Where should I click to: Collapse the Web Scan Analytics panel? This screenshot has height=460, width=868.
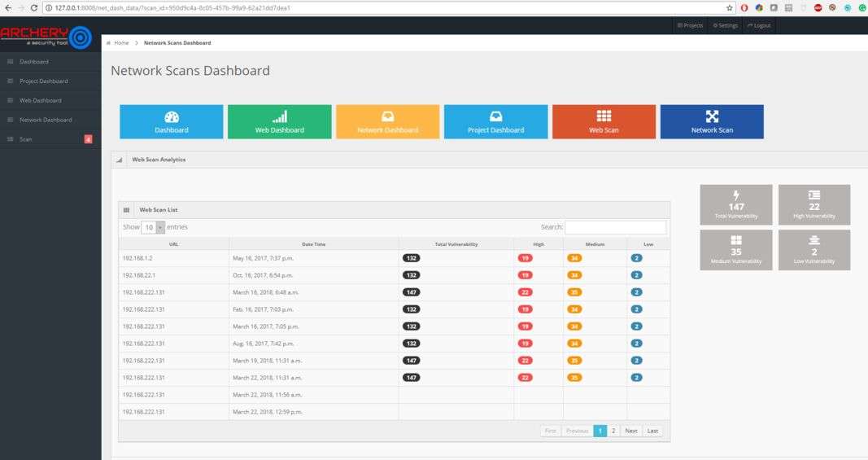(120, 160)
